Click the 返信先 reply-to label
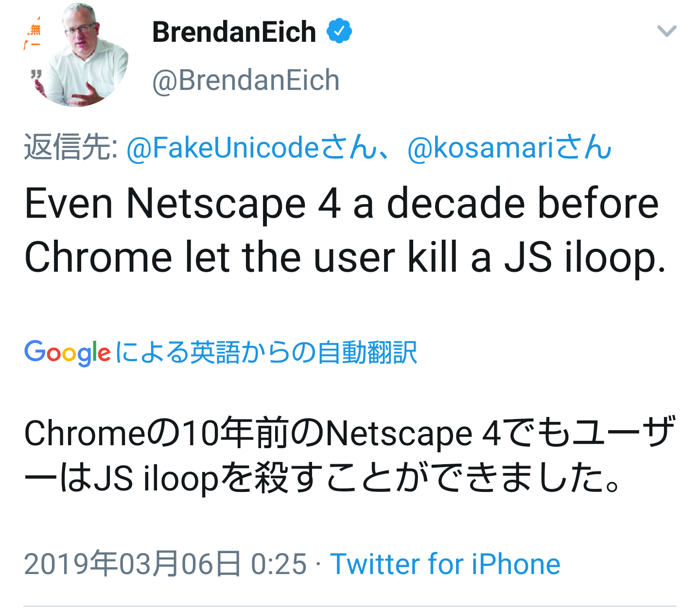The height and width of the screenshot is (611, 700). click(x=70, y=147)
